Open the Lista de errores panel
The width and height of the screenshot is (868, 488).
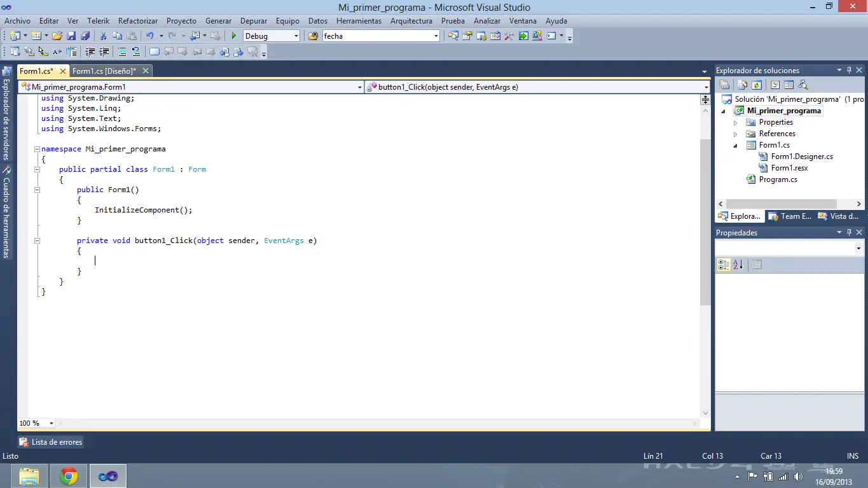50,442
